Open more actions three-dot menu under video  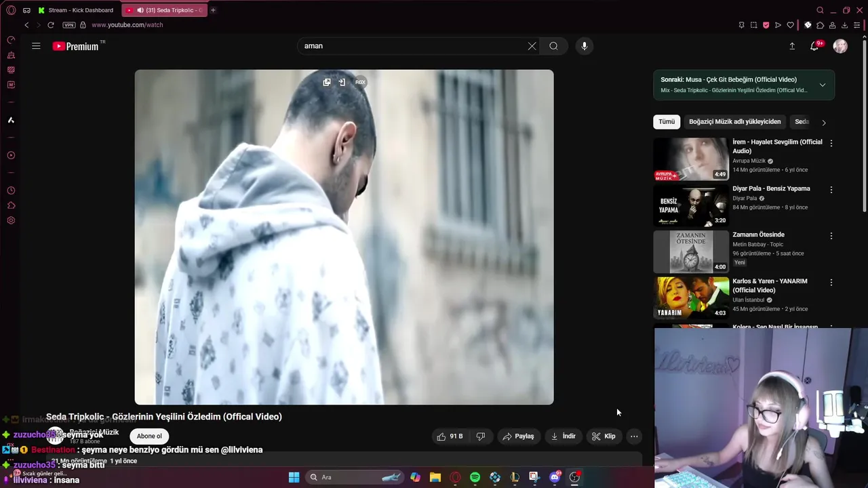click(x=634, y=436)
